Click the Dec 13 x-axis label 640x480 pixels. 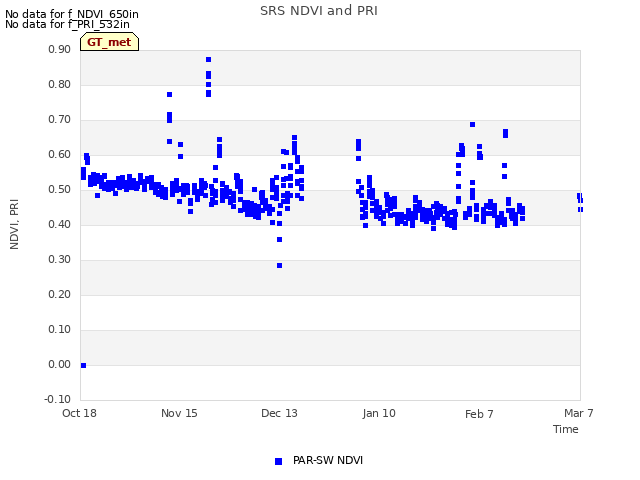(x=279, y=413)
